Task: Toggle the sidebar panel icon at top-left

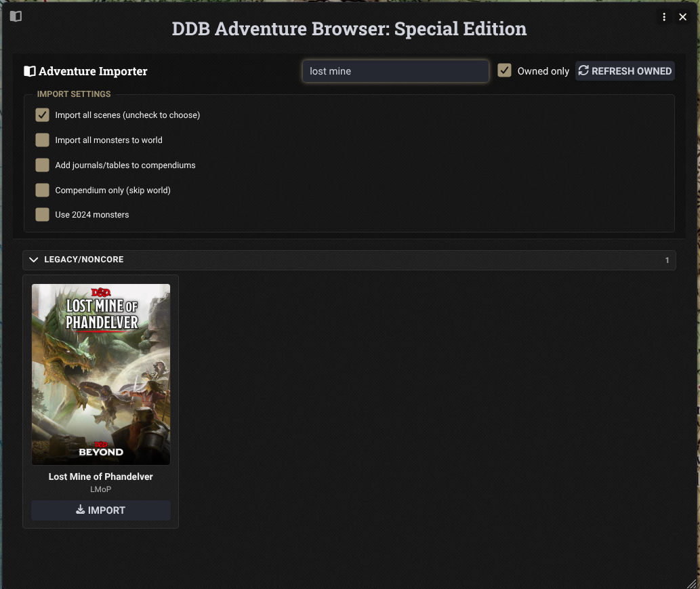Action: [16, 16]
